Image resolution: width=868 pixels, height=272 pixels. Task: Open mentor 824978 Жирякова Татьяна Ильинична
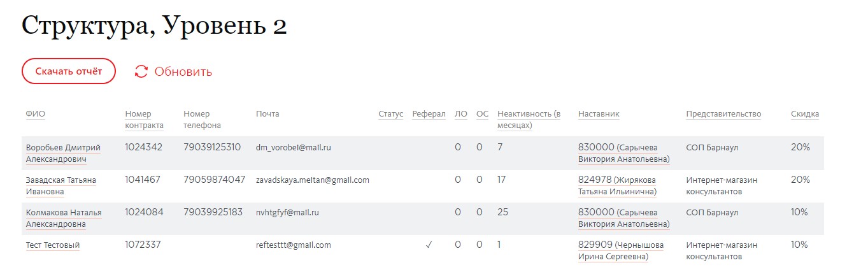click(616, 185)
